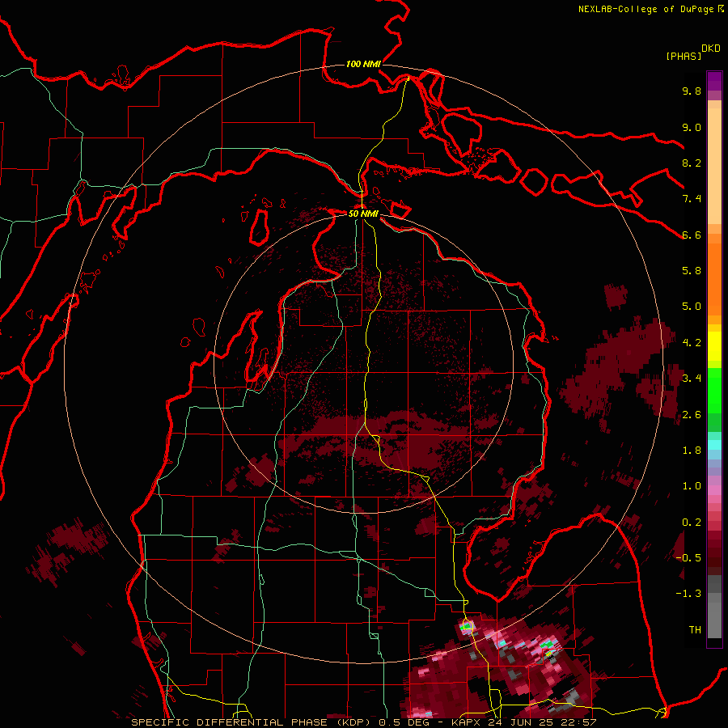Click the DKD unit label above legend
The width and height of the screenshot is (728, 728).
(x=711, y=49)
